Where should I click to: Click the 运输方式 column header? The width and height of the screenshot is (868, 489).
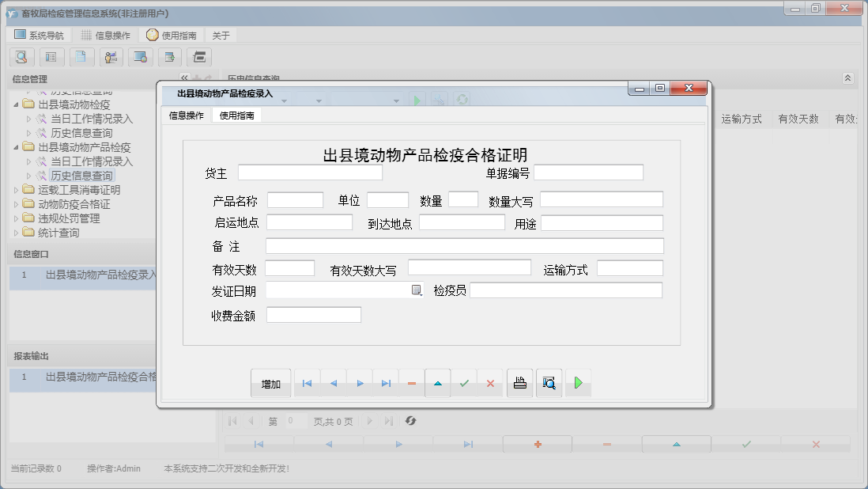742,119
